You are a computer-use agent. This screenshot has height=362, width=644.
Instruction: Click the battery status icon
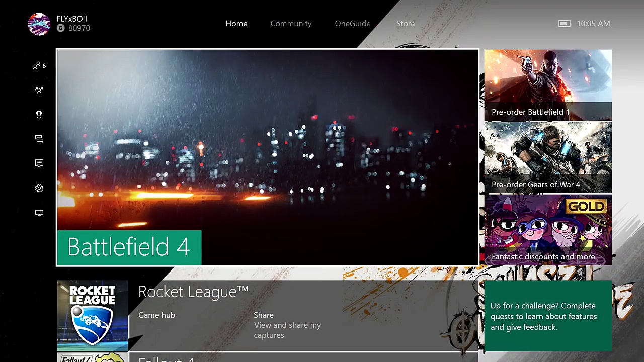pyautogui.click(x=565, y=24)
